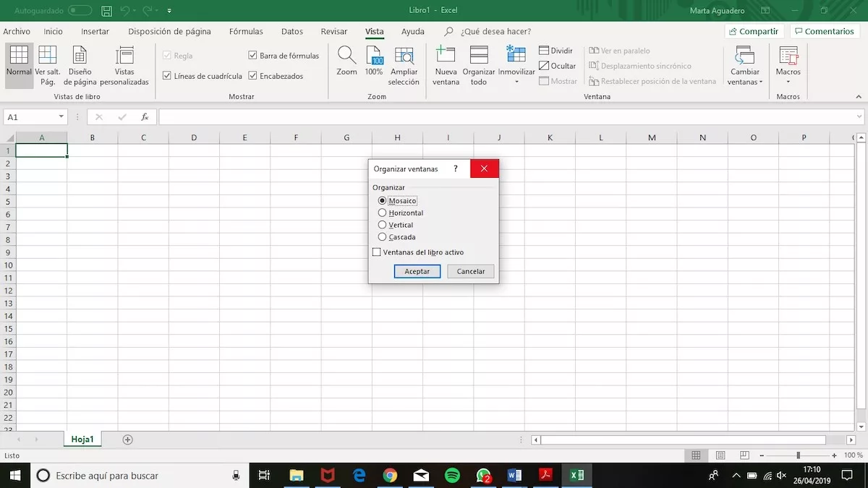Select the Horizontal radio option
Screen dimensions: 868x488
pos(383,213)
